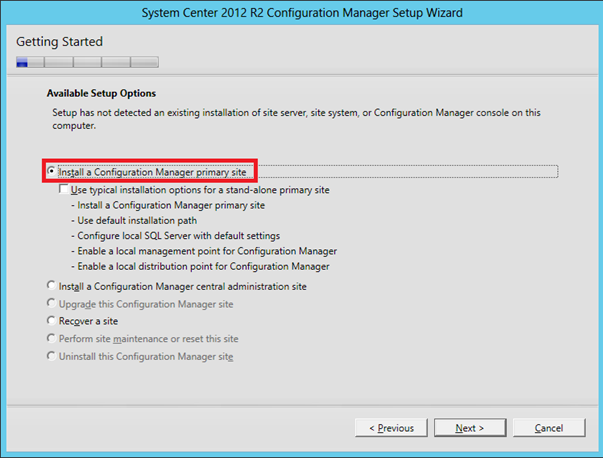
Task: Click the Getting Started heading
Action: click(x=59, y=42)
